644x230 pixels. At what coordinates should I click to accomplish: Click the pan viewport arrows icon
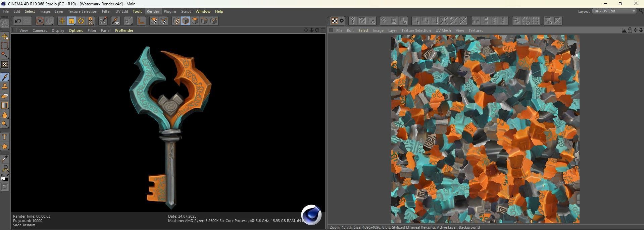306,30
